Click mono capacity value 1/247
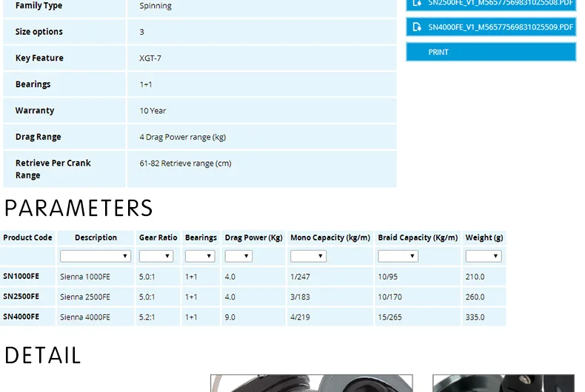 click(300, 277)
